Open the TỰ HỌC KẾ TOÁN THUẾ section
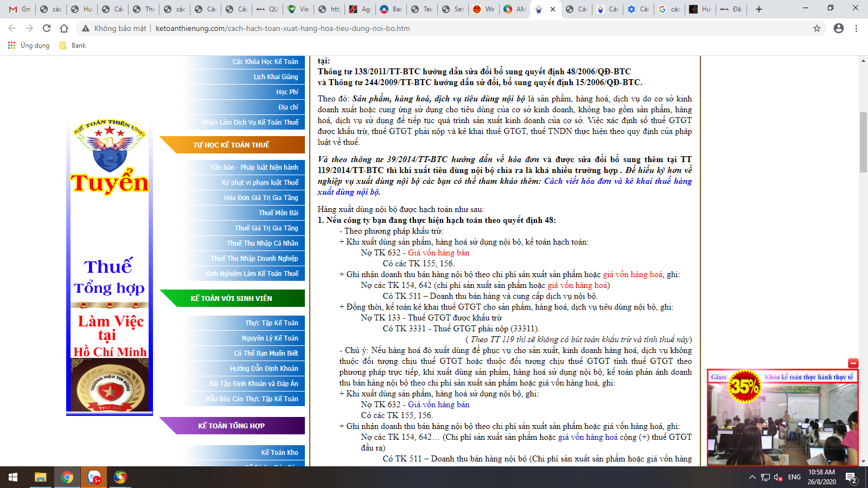The image size is (868, 488). [232, 145]
